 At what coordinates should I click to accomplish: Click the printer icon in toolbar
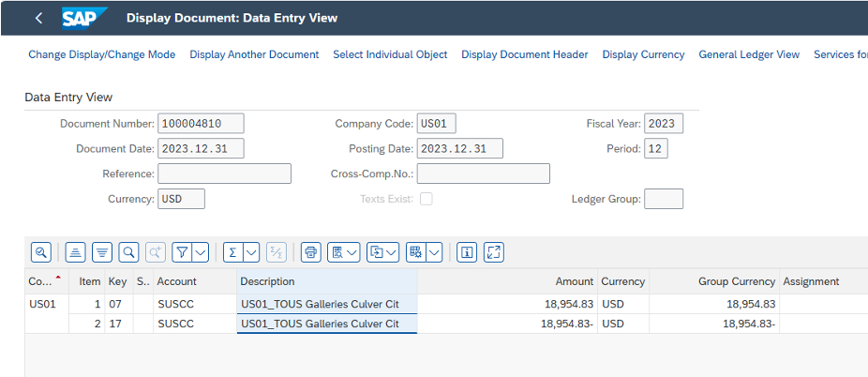[311, 251]
